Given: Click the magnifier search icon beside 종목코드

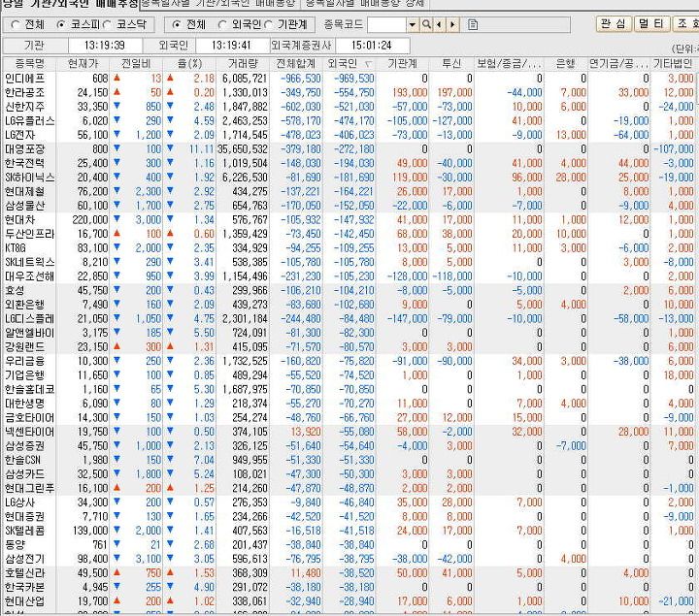Looking at the screenshot, I should pyautogui.click(x=426, y=24).
